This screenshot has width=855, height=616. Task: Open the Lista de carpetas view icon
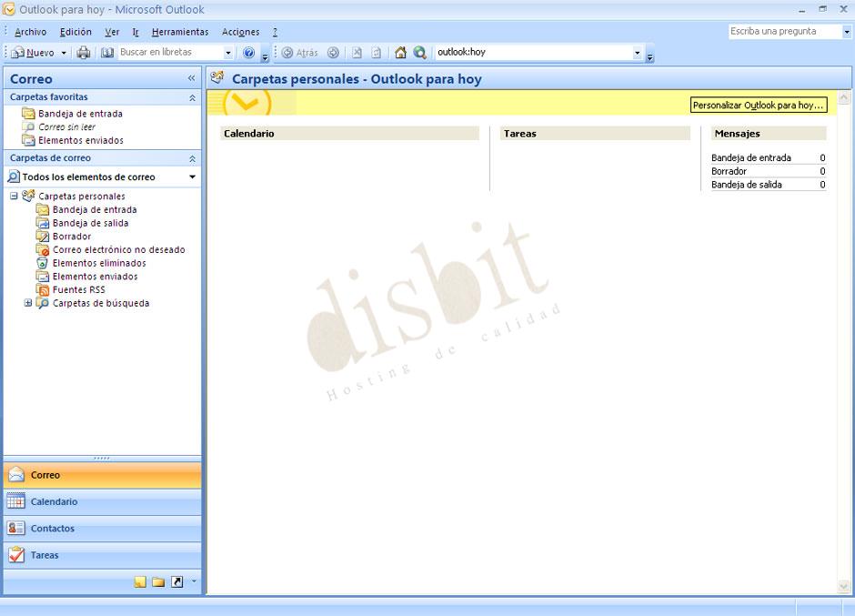156,581
